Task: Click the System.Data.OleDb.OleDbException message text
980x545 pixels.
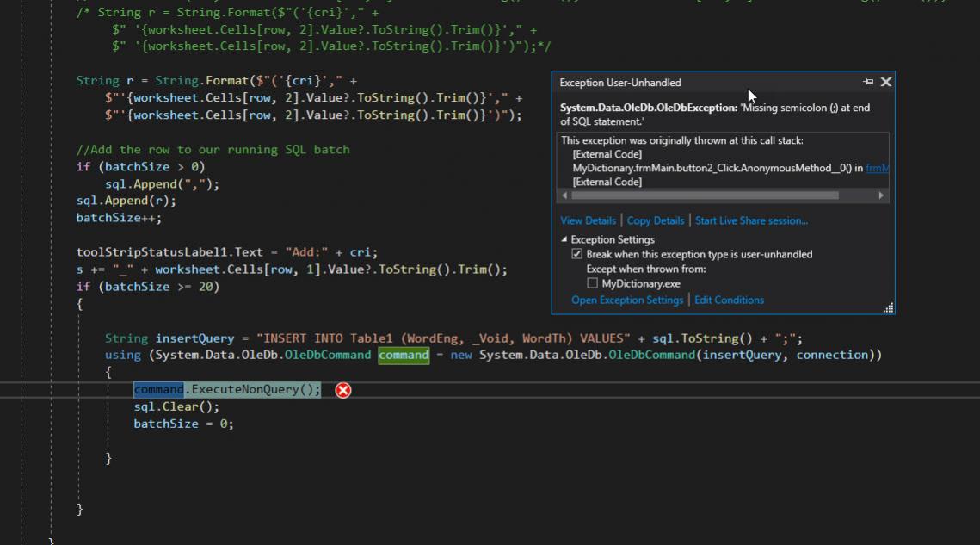Action: pos(715,115)
